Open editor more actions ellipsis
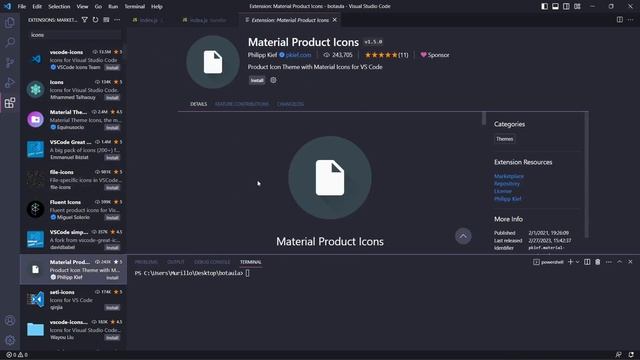The height and width of the screenshot is (360, 640). (x=631, y=20)
